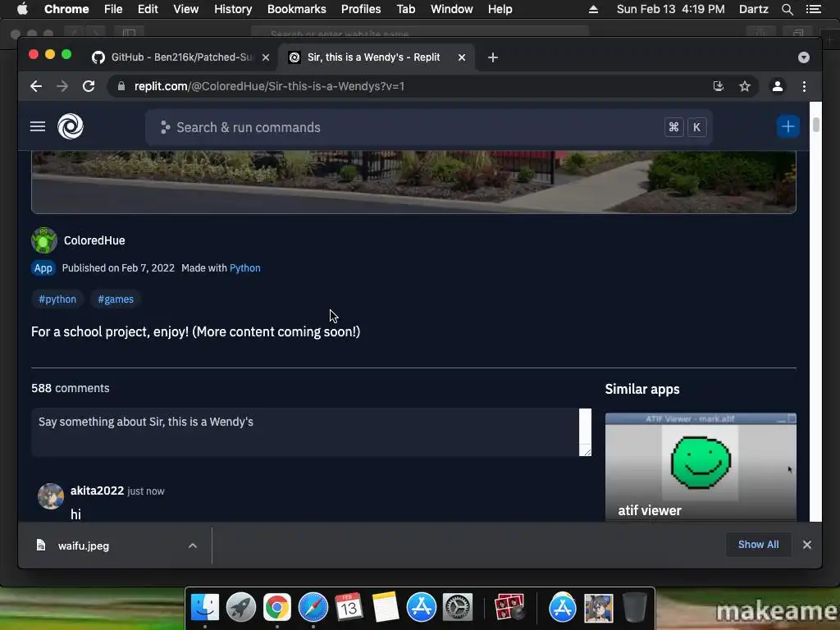The height and width of the screenshot is (630, 840).
Task: Click the eject icon in menu bar
Action: click(x=593, y=9)
